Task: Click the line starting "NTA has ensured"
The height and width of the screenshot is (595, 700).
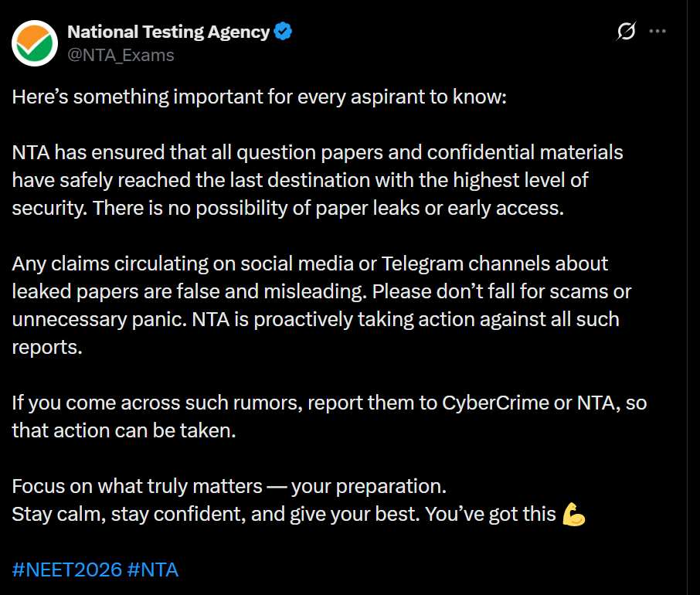Action: point(317,152)
